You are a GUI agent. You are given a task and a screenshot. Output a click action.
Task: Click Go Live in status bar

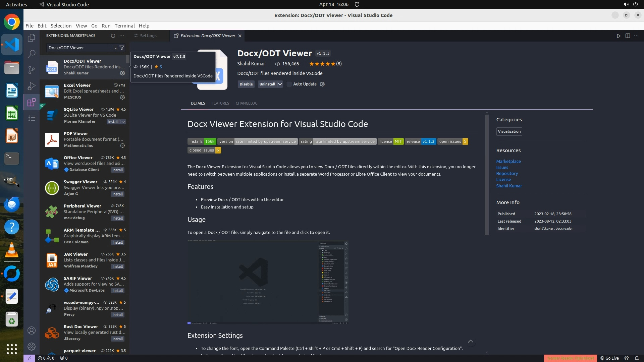[609, 358]
